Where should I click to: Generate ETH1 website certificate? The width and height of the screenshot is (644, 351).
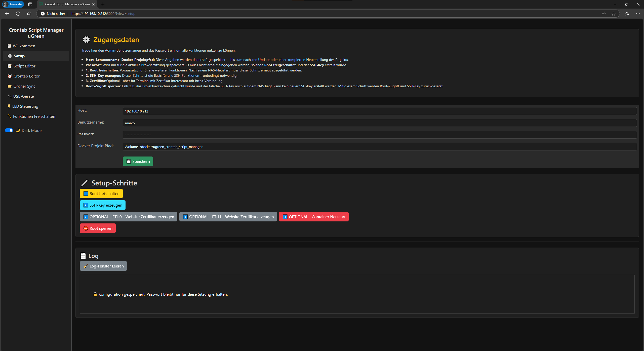228,217
